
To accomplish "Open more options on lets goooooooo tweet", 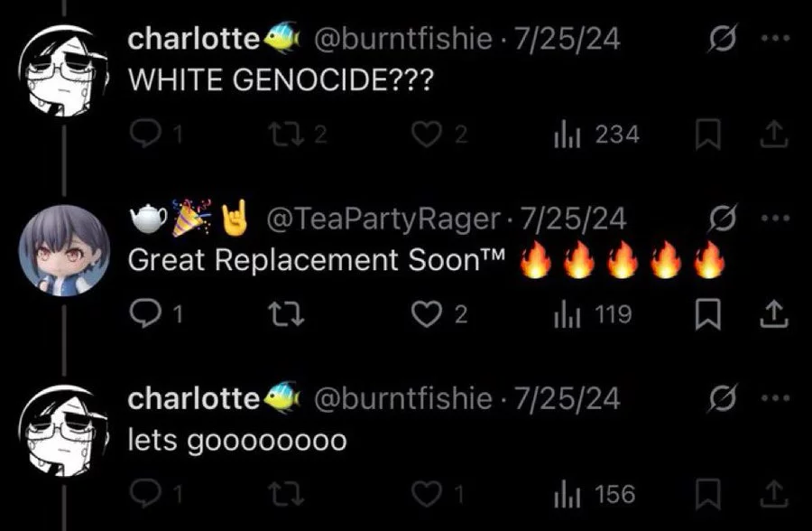I will point(775,397).
